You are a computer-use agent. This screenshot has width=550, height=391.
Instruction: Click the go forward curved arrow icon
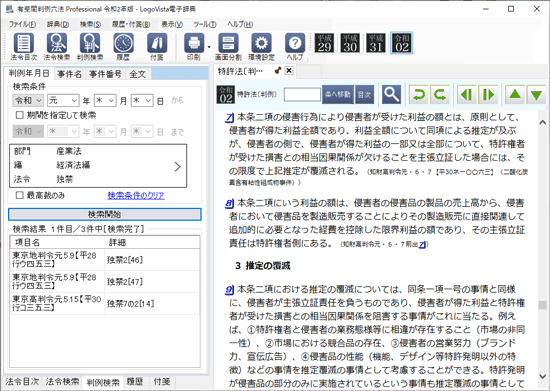[440, 94]
